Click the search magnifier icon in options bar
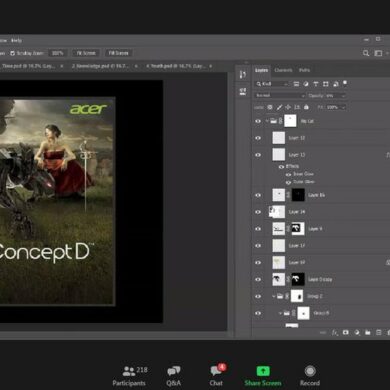 coord(366,53)
